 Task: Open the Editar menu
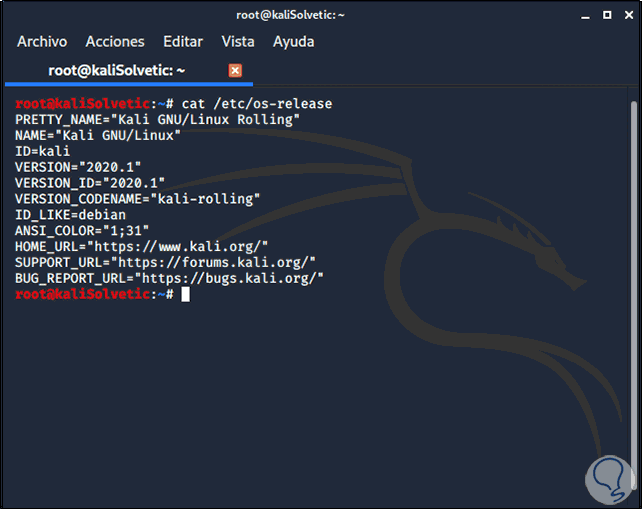coord(183,42)
